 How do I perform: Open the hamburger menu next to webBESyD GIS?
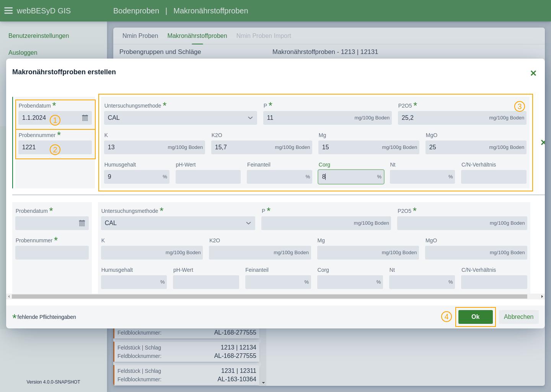(x=8, y=11)
